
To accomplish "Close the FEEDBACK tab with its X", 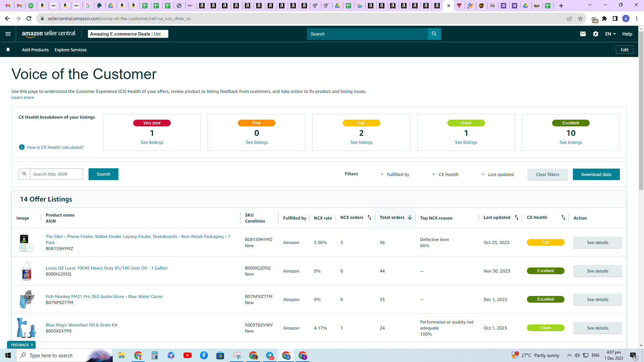I will [32, 345].
